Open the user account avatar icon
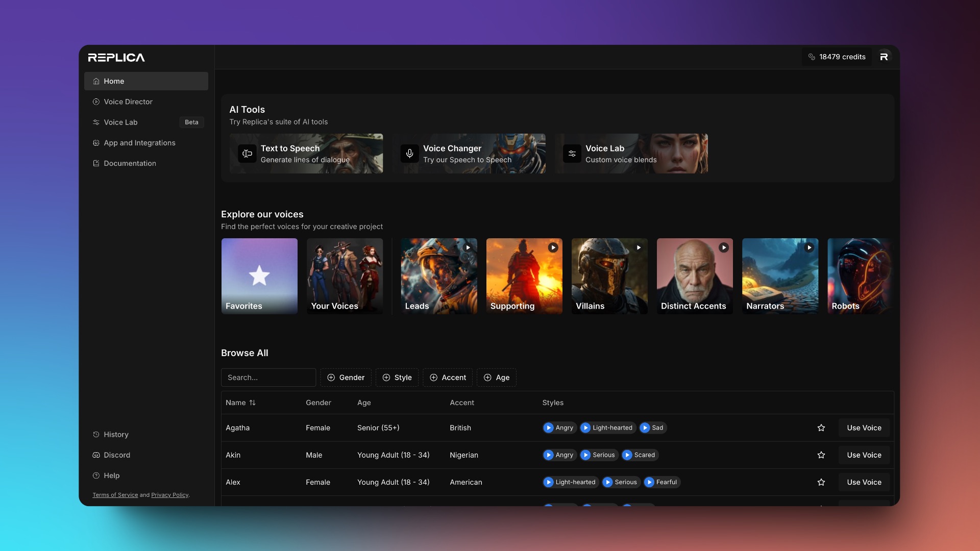The width and height of the screenshot is (980, 551). (884, 57)
